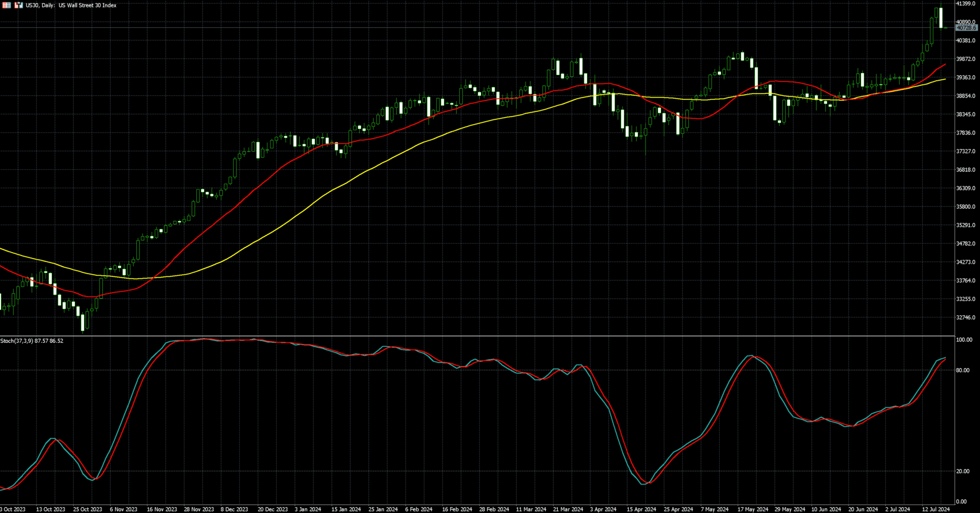Click the latest large white candlestick
This screenshot has height=513, width=980.
[x=941, y=18]
